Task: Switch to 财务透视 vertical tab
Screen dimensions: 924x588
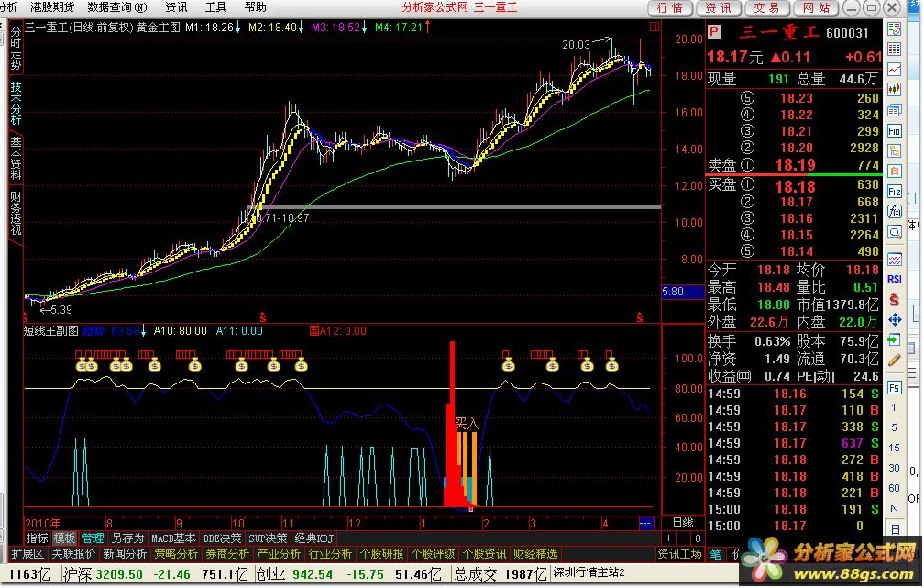Action: click(16, 213)
